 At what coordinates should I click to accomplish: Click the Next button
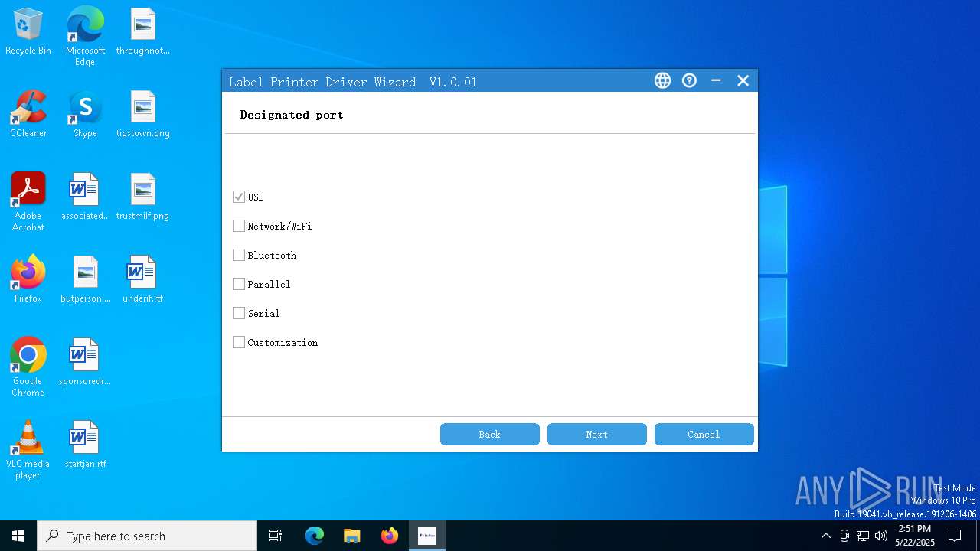pyautogui.click(x=597, y=434)
